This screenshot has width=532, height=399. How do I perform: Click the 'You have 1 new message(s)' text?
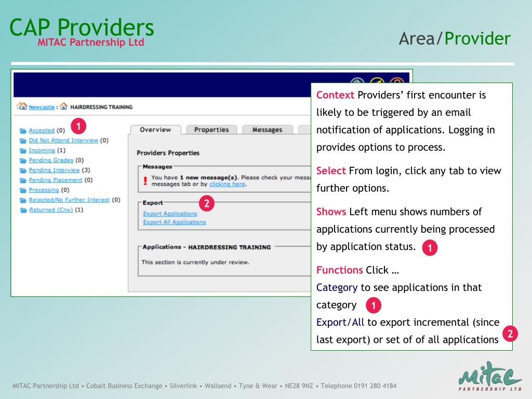tap(195, 178)
